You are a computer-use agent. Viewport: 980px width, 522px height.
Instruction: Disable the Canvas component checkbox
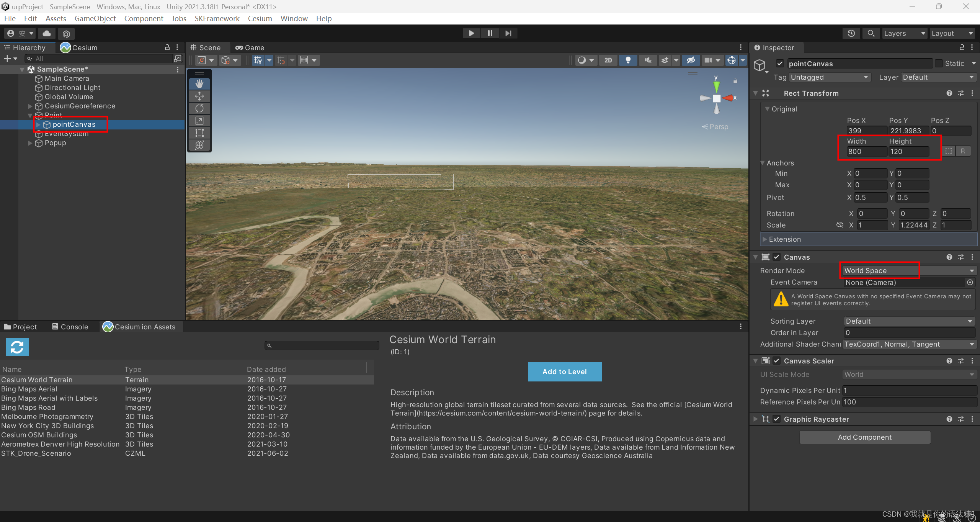[777, 257]
